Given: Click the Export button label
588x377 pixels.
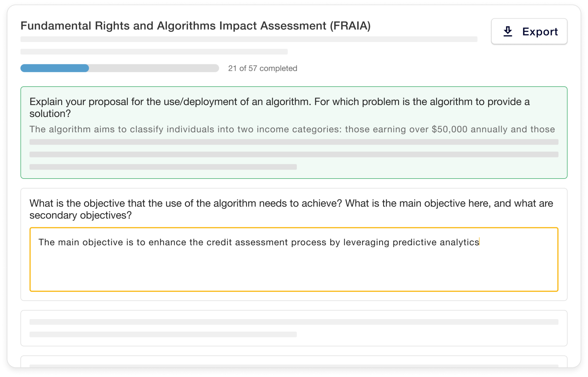Looking at the screenshot, I should 540,32.
